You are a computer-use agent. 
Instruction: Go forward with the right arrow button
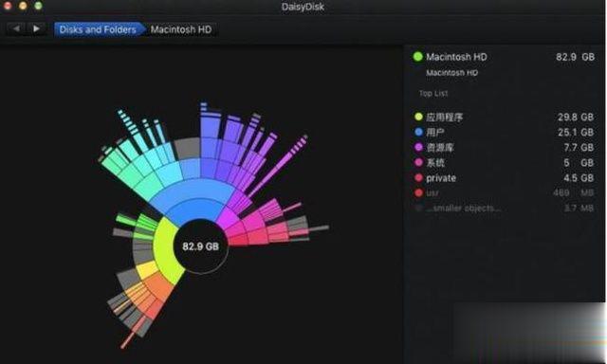[x=36, y=28]
